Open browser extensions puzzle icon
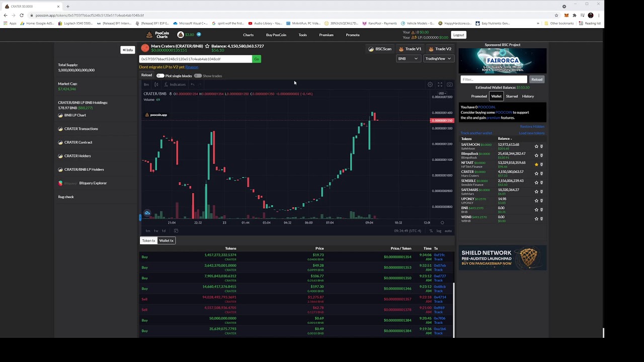 tap(574, 15)
